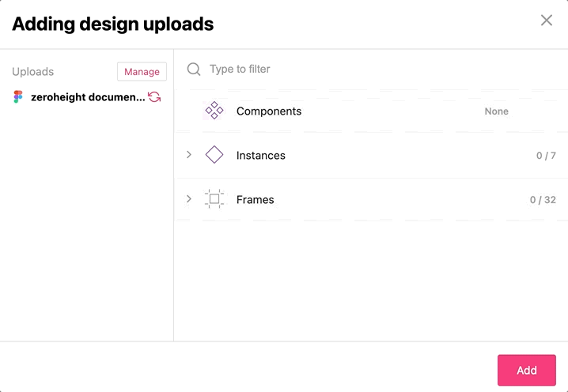Click the Instances diamond icon
This screenshot has height=392, width=568.
pyautogui.click(x=214, y=155)
